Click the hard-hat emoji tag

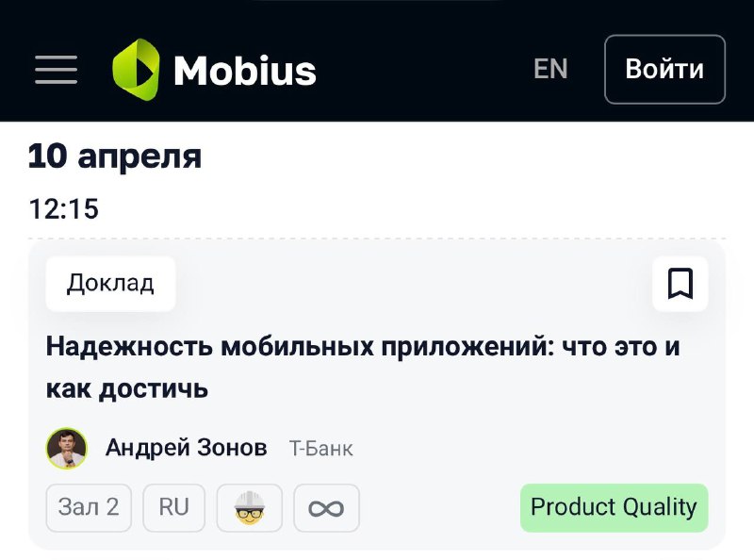point(249,507)
